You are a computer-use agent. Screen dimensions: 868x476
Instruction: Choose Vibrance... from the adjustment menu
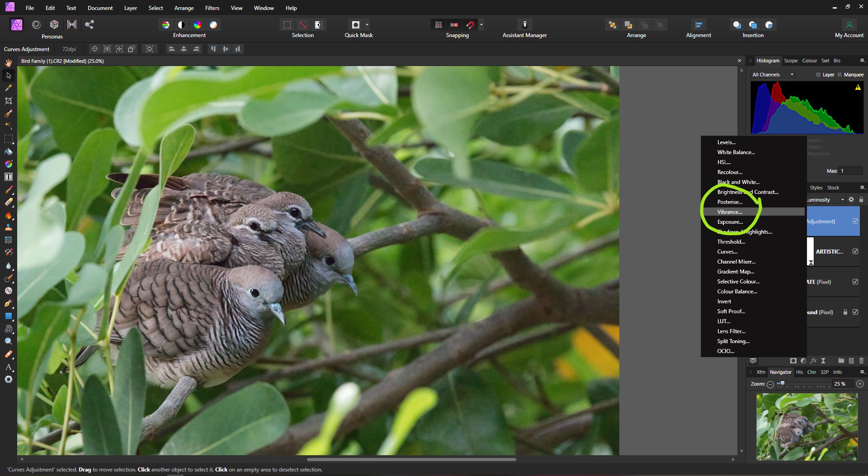(x=730, y=212)
